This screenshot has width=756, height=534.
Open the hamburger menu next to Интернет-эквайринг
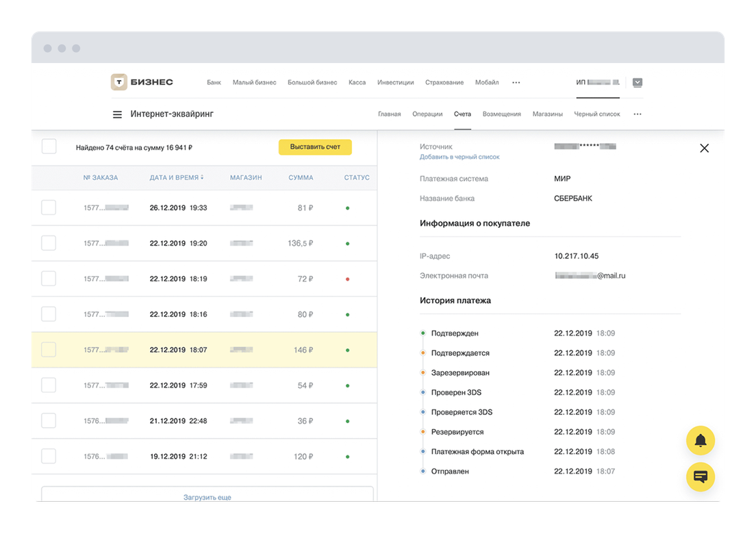click(117, 114)
